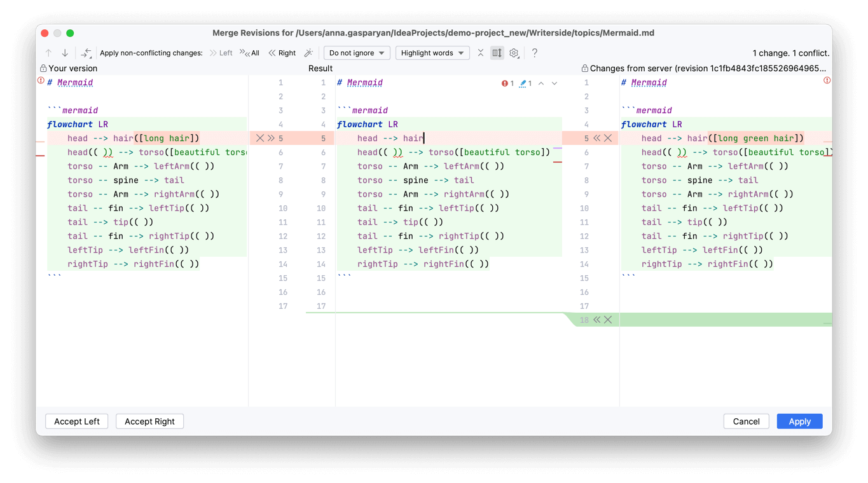Click the 'Result' pane label
The height and width of the screenshot is (483, 868).
pyautogui.click(x=320, y=68)
